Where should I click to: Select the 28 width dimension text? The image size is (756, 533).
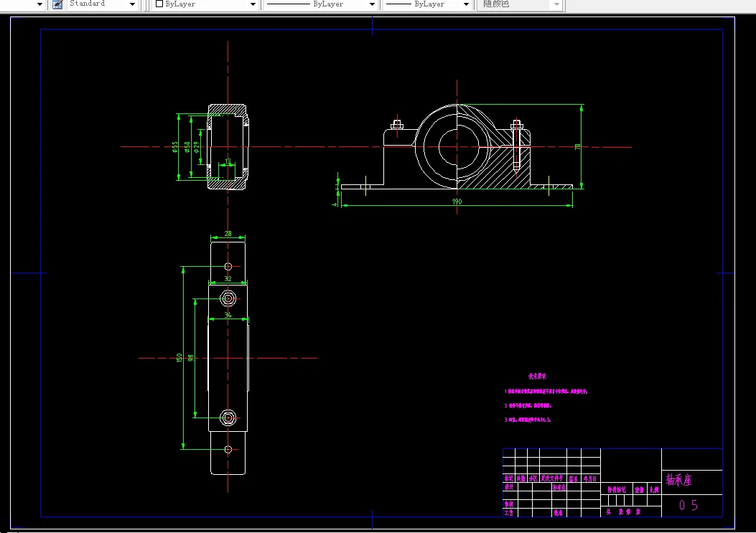pos(228,234)
